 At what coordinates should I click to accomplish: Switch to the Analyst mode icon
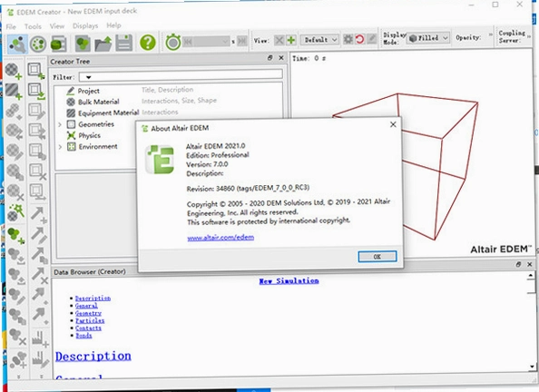click(x=58, y=44)
